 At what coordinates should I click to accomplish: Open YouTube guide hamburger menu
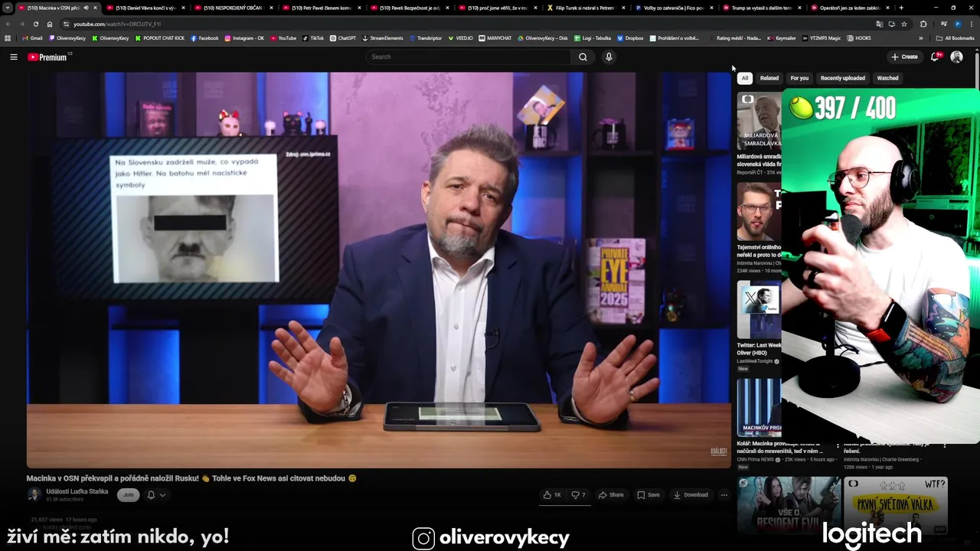[x=13, y=57]
